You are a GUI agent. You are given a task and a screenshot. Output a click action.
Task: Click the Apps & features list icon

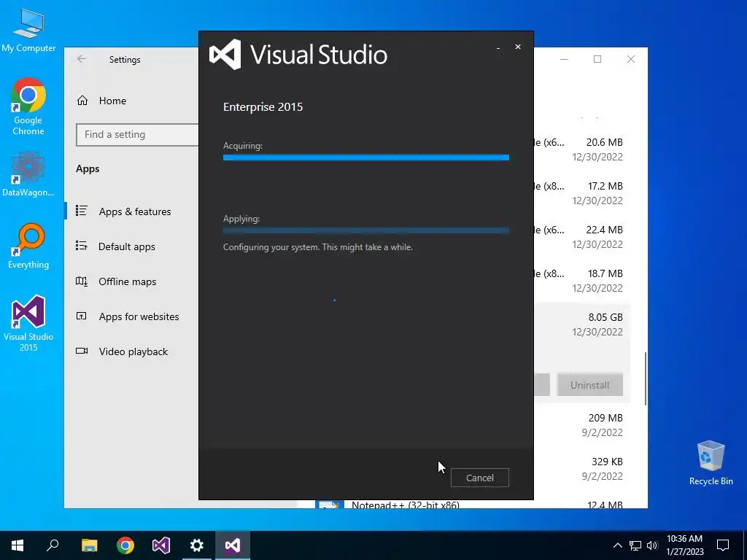pyautogui.click(x=82, y=211)
